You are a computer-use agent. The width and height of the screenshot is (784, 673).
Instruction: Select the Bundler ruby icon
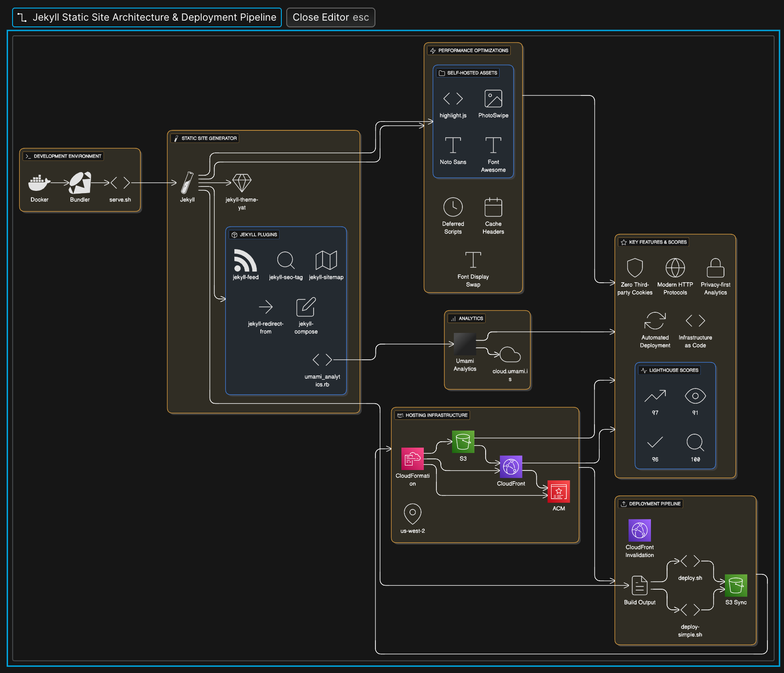[80, 183]
